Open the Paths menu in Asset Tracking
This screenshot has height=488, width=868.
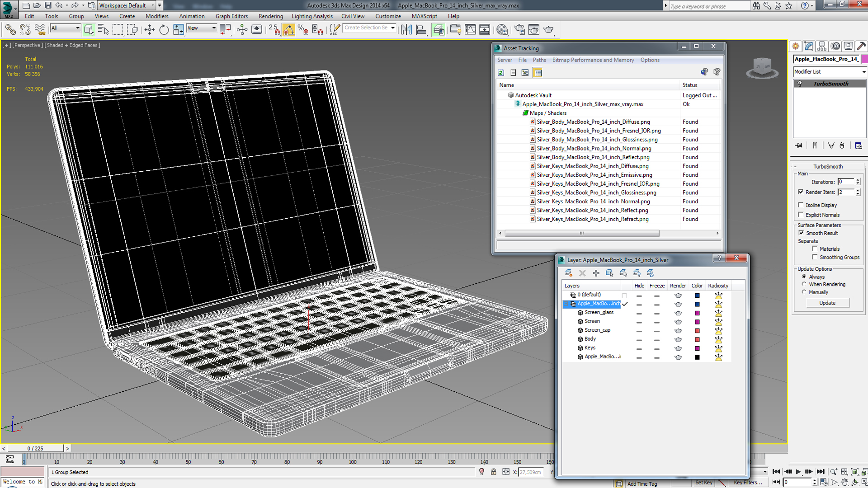[x=539, y=60]
